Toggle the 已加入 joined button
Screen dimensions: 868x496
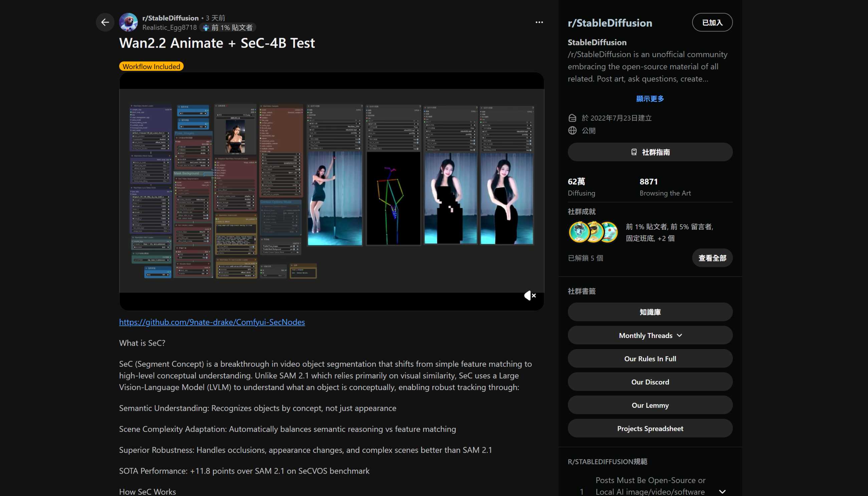712,22
